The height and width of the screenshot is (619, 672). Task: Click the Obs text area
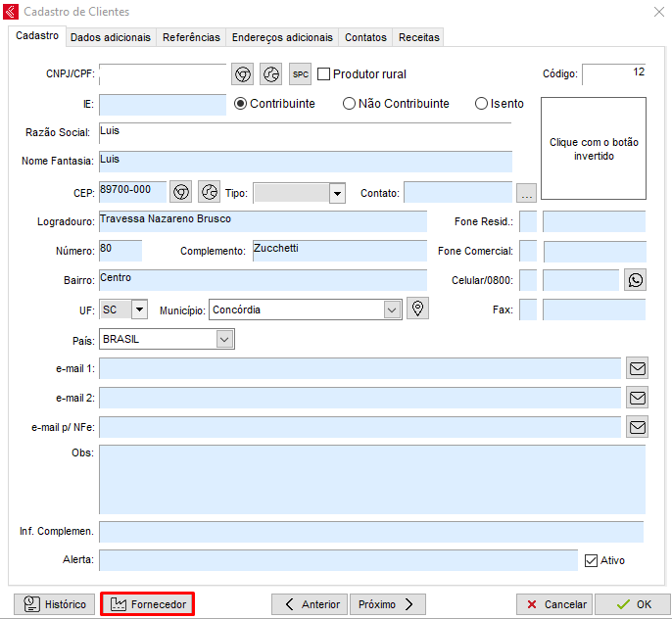(x=372, y=479)
